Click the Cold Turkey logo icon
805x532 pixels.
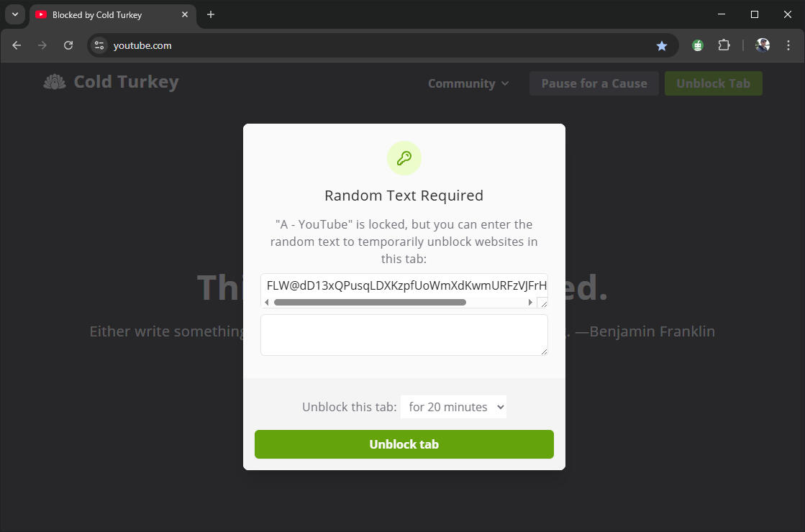55,82
